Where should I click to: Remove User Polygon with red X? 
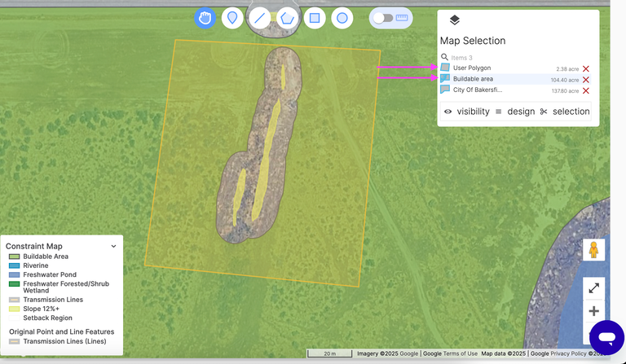[586, 68]
